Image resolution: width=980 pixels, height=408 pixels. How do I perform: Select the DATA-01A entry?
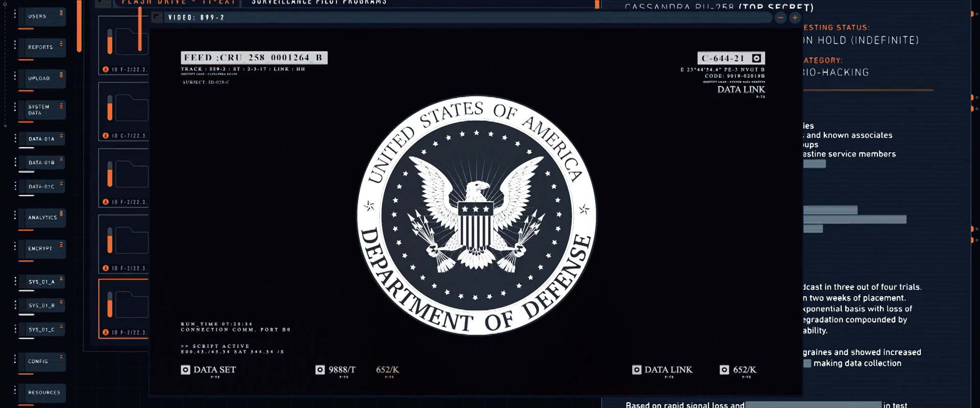pos(42,139)
